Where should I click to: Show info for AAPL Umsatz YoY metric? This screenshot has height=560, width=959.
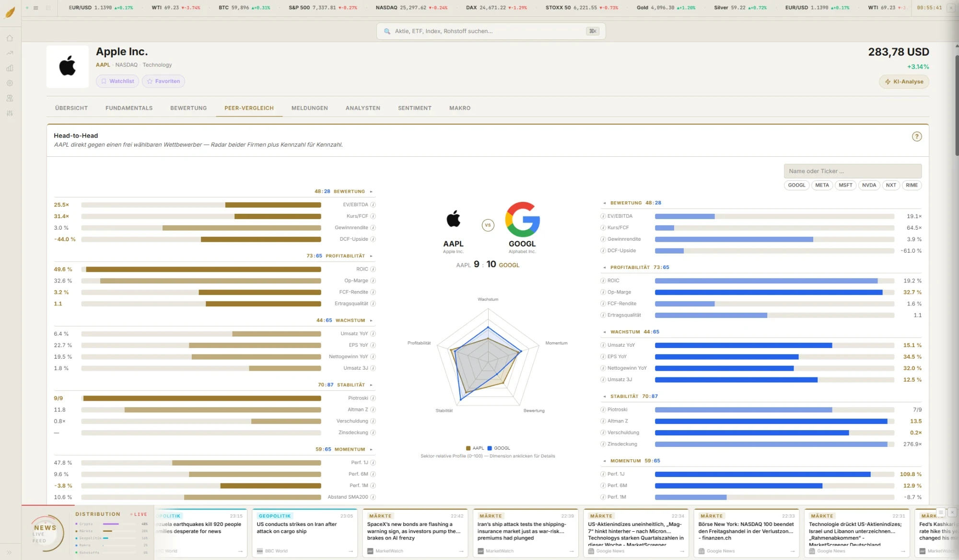click(373, 334)
